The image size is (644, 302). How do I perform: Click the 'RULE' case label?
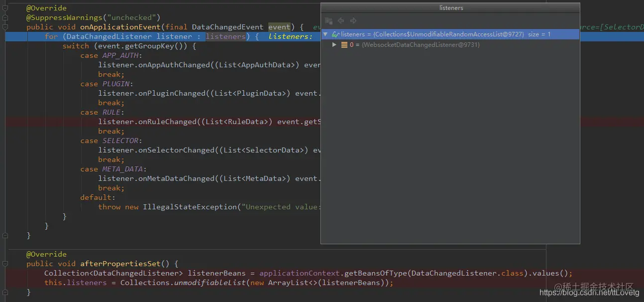tap(111, 112)
